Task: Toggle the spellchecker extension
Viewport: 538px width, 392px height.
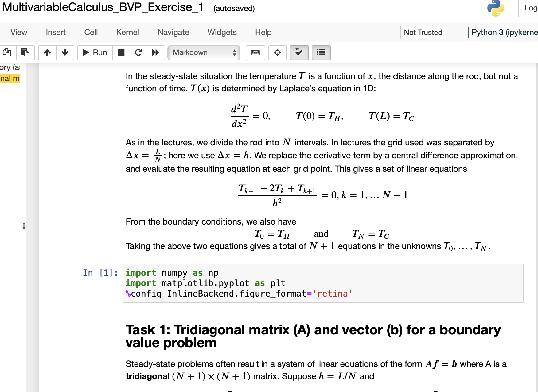Action: (x=298, y=52)
